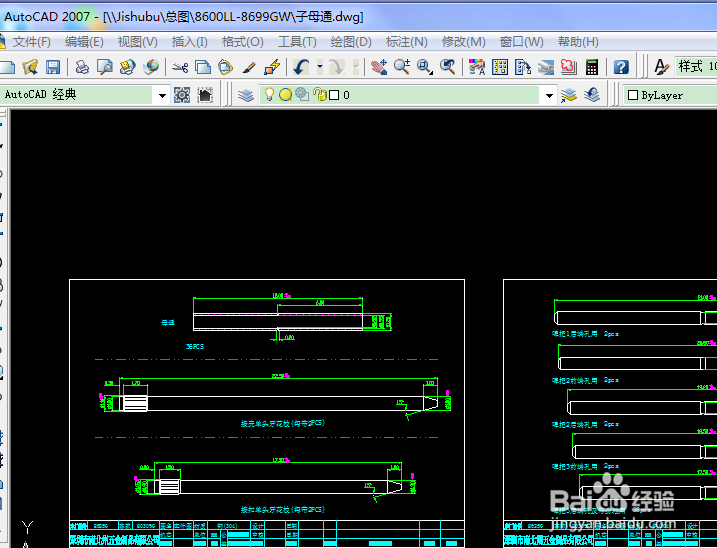Open the 插入(I) menu
The image size is (717, 548).
[x=189, y=42]
